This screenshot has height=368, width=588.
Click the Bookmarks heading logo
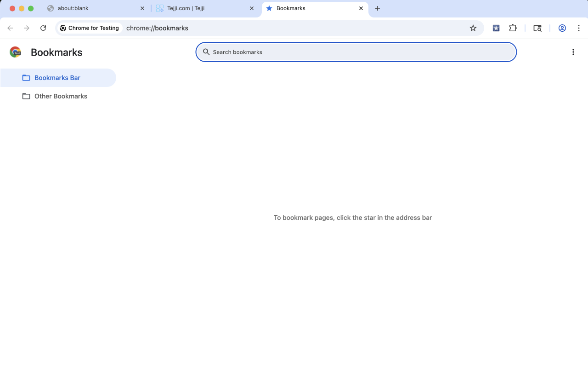click(x=15, y=52)
